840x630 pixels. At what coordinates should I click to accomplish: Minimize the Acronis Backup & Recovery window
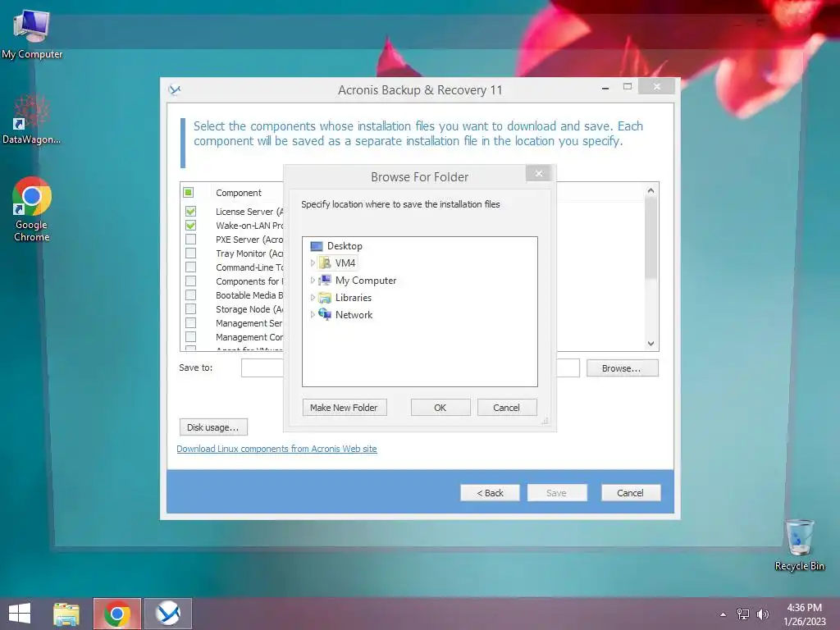[605, 87]
